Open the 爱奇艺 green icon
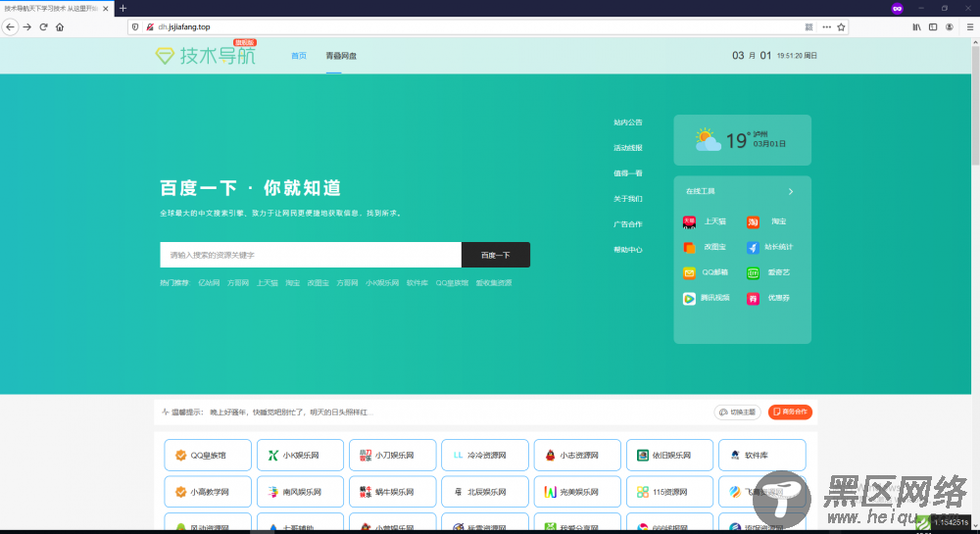The image size is (980, 534). [753, 273]
